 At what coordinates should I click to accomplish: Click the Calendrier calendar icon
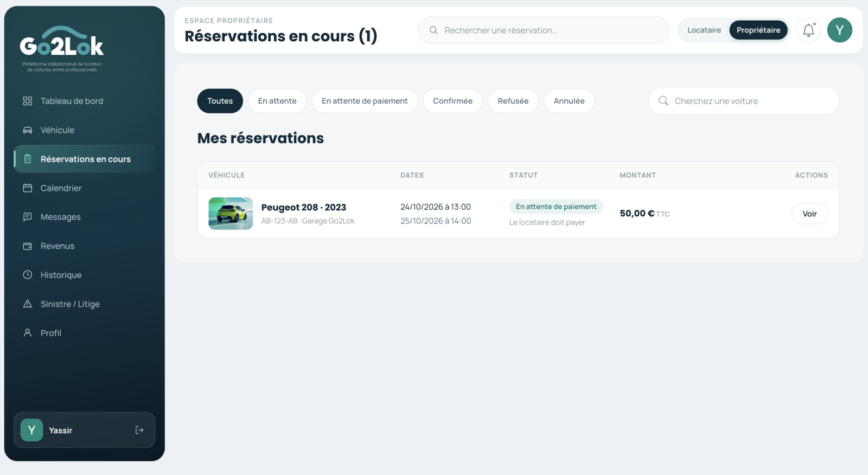click(28, 188)
